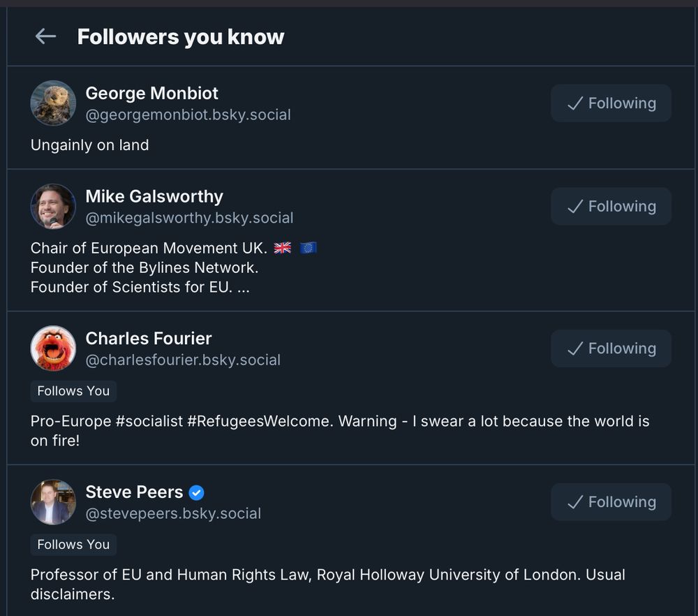Click the Follows You badge under Charles Fourier
698x616 pixels.
click(73, 391)
